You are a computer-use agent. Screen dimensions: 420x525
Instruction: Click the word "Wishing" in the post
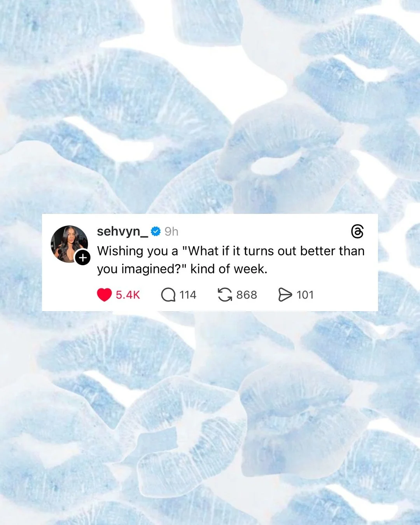120,251
